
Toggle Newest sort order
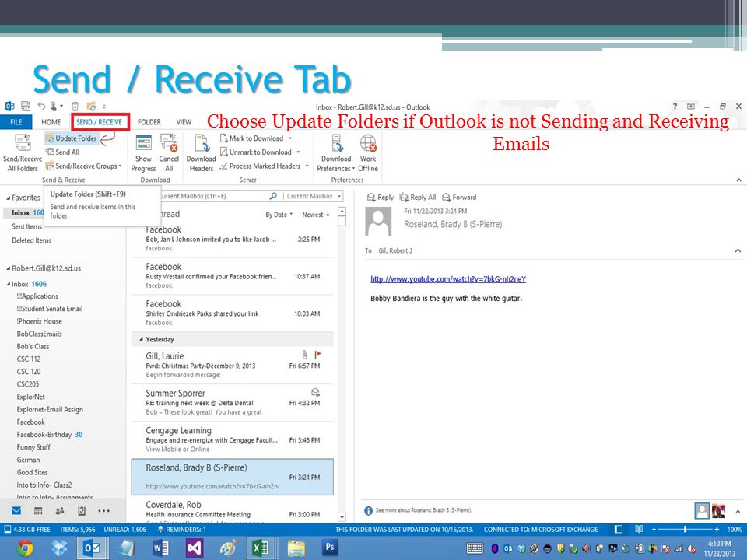point(316,215)
